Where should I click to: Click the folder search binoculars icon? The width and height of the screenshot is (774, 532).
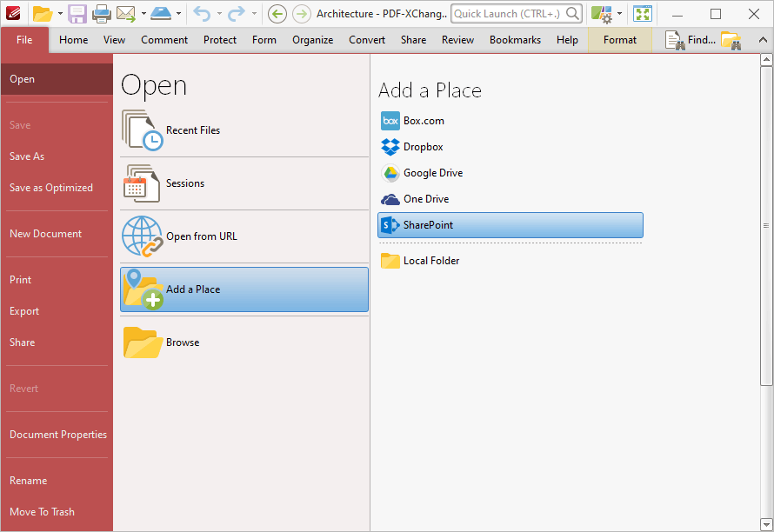(731, 41)
